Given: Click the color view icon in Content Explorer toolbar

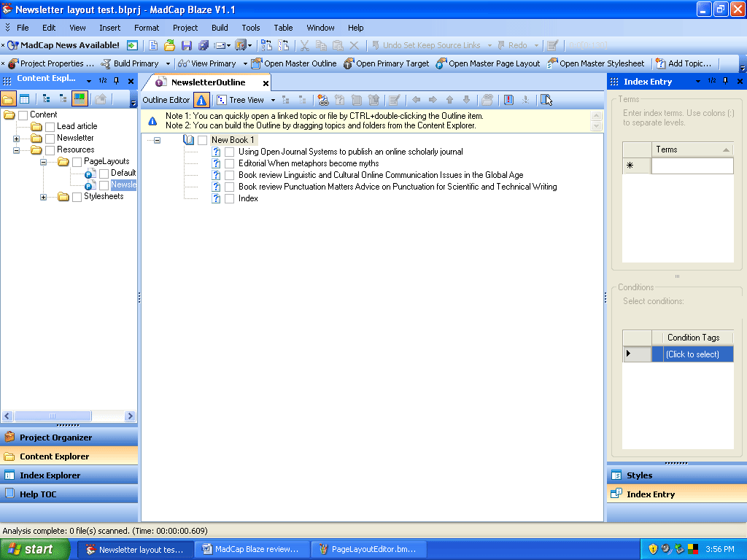Looking at the screenshot, I should 80,99.
